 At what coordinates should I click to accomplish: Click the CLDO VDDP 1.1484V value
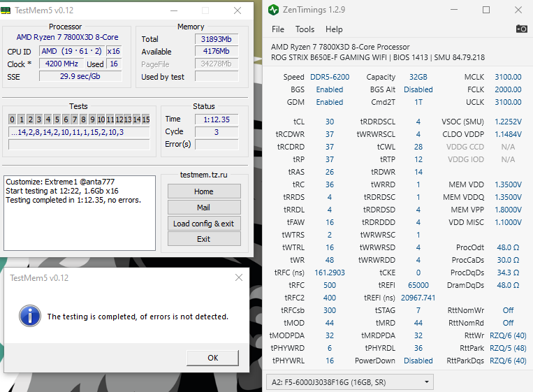coord(508,134)
